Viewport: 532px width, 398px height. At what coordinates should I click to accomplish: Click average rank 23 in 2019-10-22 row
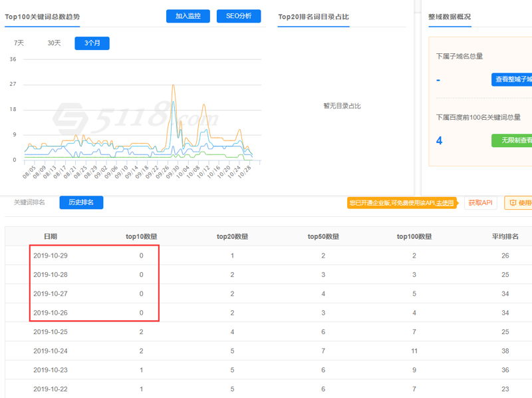(x=505, y=389)
